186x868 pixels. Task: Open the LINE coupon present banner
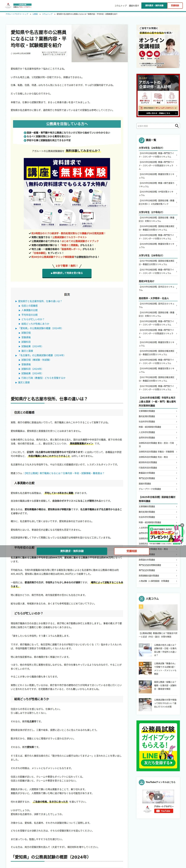[165, 536]
